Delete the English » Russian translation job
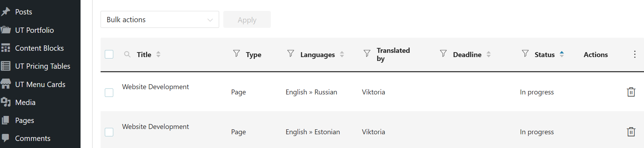 click(x=631, y=92)
